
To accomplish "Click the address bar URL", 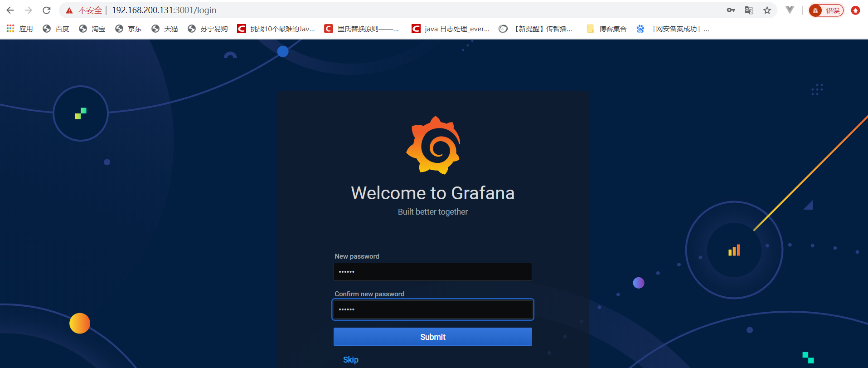I will click(x=164, y=10).
